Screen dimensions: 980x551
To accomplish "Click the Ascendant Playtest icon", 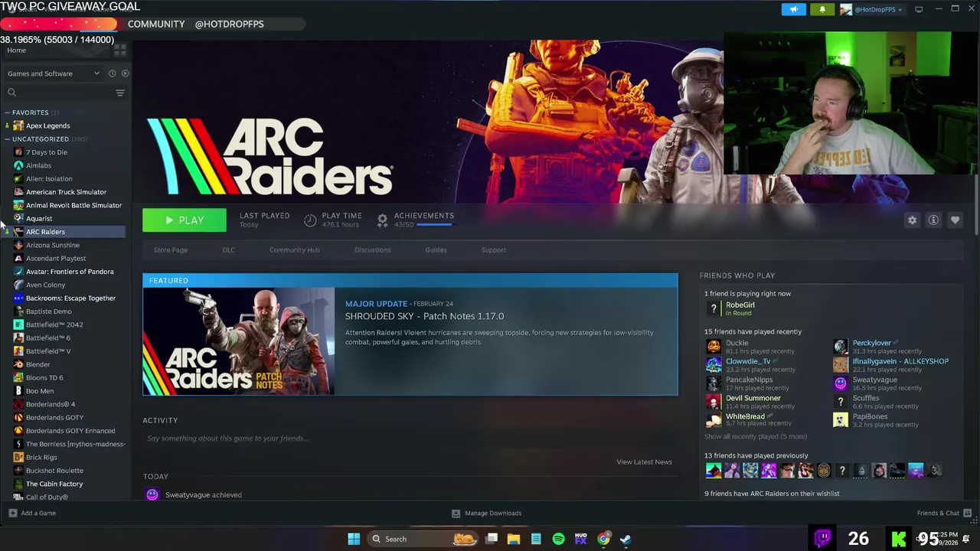I will click(18, 258).
